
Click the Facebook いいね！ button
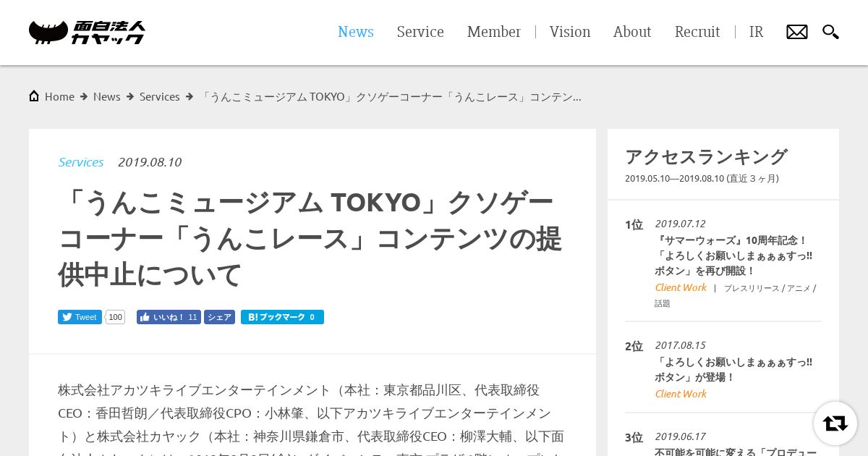point(169,317)
